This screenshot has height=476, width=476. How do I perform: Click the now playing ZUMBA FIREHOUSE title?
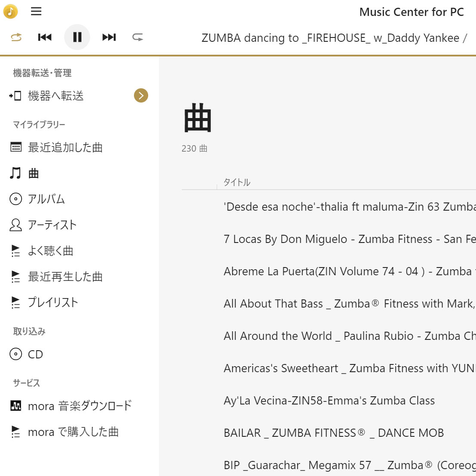click(334, 37)
